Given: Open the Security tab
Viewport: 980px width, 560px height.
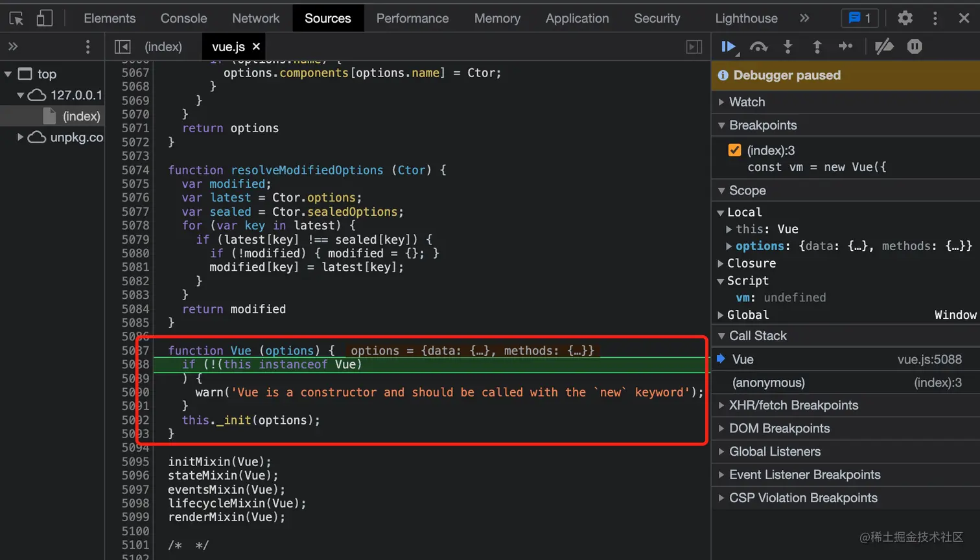Looking at the screenshot, I should pyautogui.click(x=657, y=18).
